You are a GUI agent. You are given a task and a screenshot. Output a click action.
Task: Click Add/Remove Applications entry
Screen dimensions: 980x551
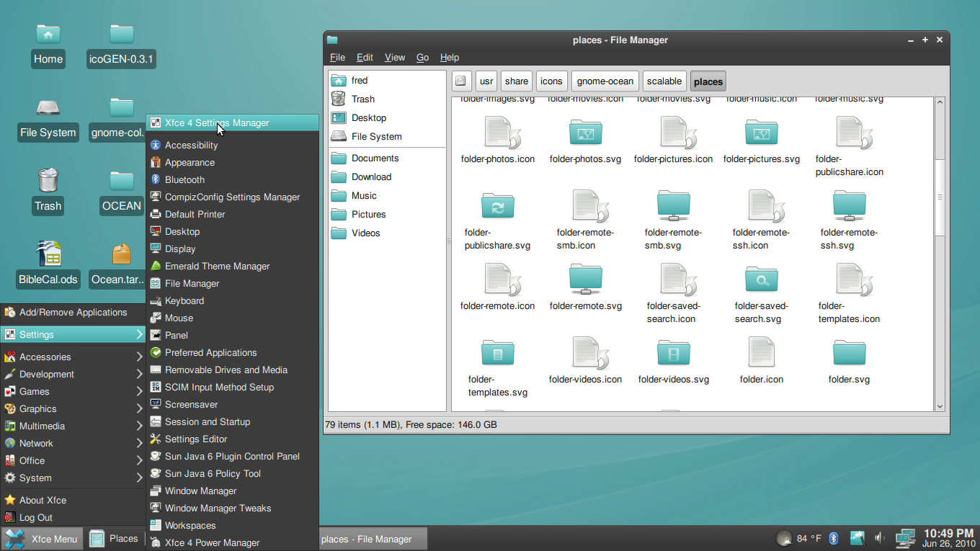point(73,312)
